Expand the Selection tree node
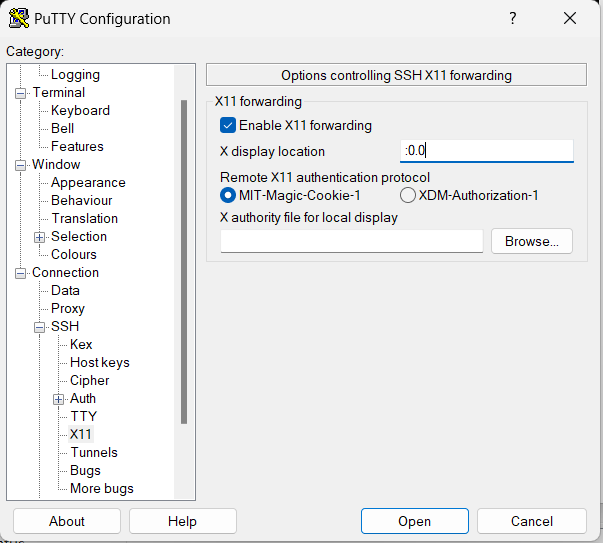Viewport: 603px width, 543px height. 39,237
